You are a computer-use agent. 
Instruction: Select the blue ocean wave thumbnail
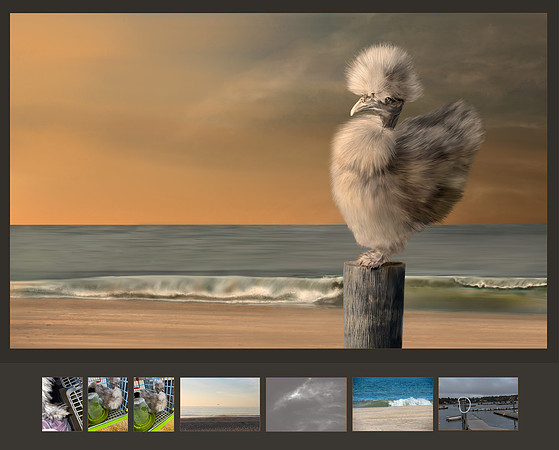(393, 404)
